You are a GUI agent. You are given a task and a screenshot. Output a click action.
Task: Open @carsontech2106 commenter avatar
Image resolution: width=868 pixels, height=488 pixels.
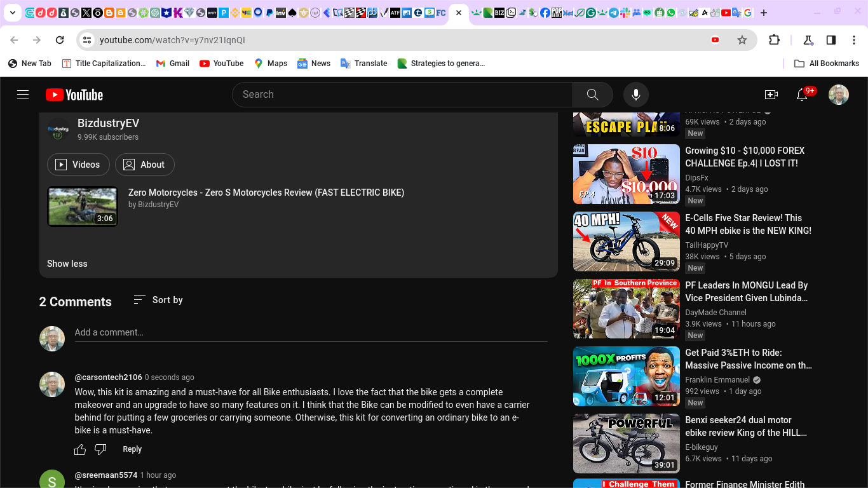point(52,384)
